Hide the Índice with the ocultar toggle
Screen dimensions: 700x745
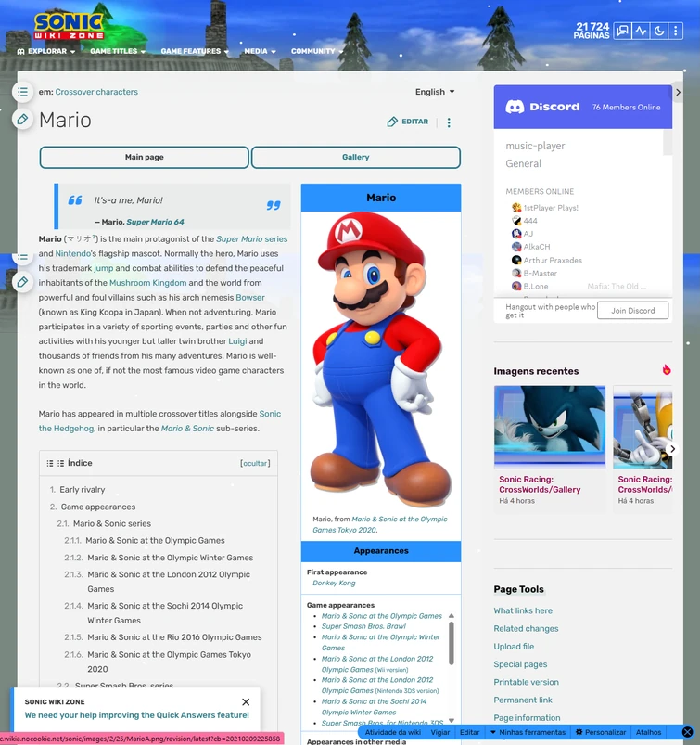[x=255, y=463]
